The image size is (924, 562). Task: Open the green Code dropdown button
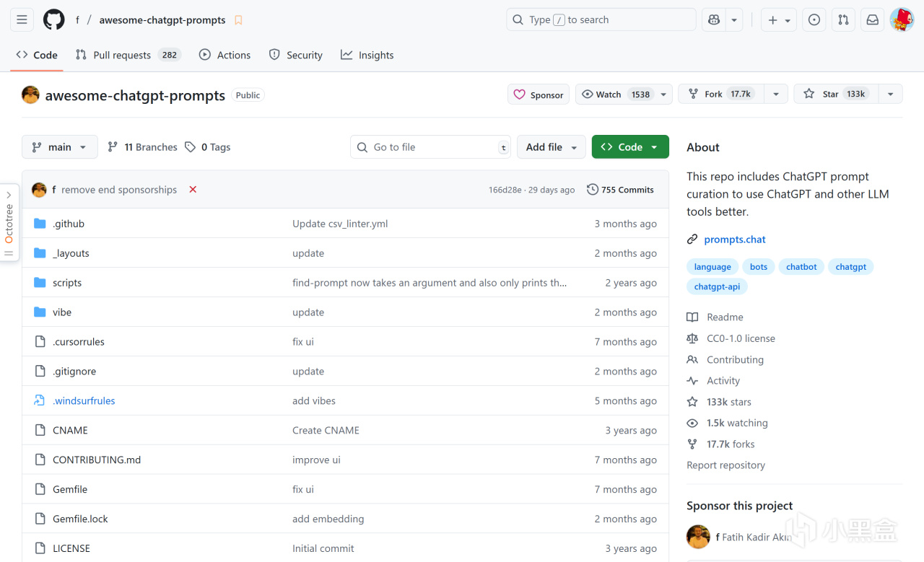click(x=630, y=147)
